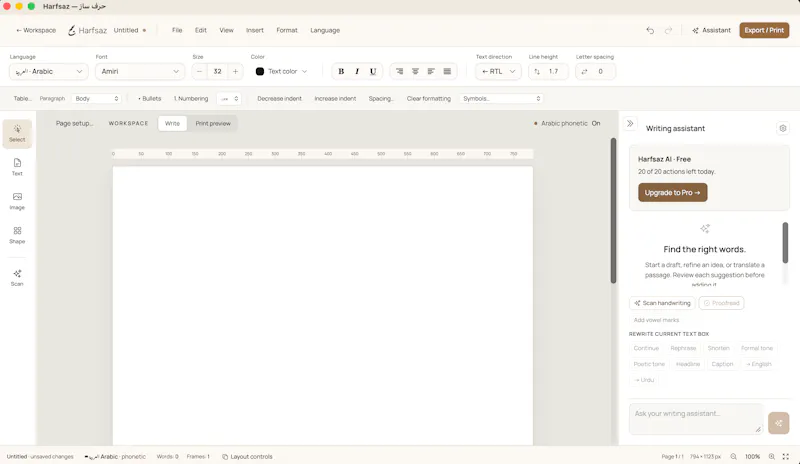The width and height of the screenshot is (800, 464).
Task: Open the Paragraph style Body dropdown
Action: tap(96, 99)
